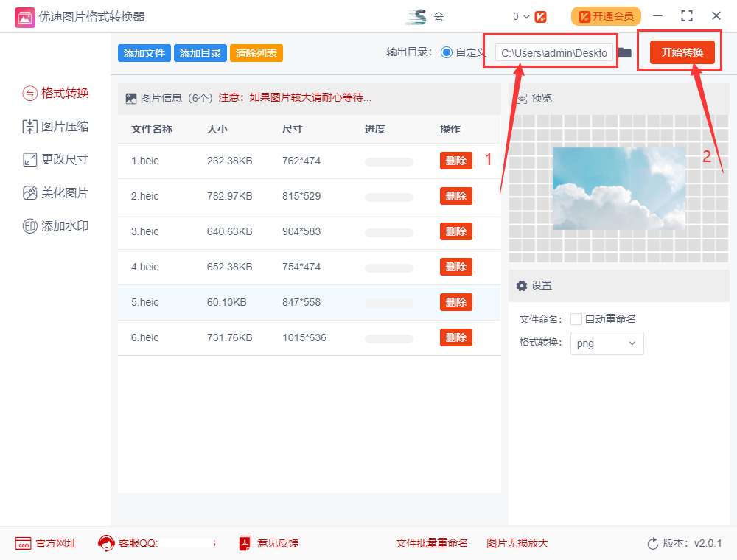Click the cloud image preview thumbnail
This screenshot has height=560, width=737.
click(619, 189)
